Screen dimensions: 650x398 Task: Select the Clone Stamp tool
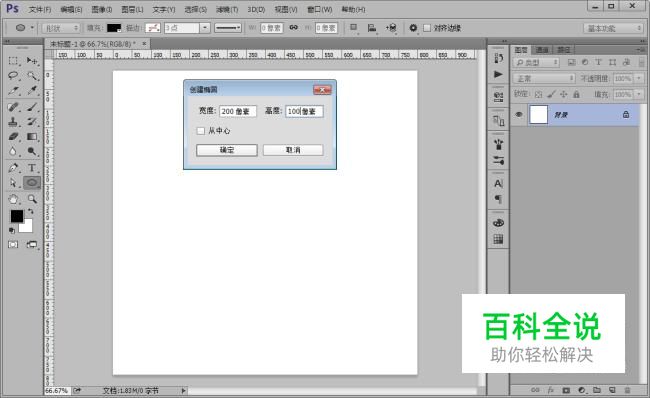coord(13,122)
